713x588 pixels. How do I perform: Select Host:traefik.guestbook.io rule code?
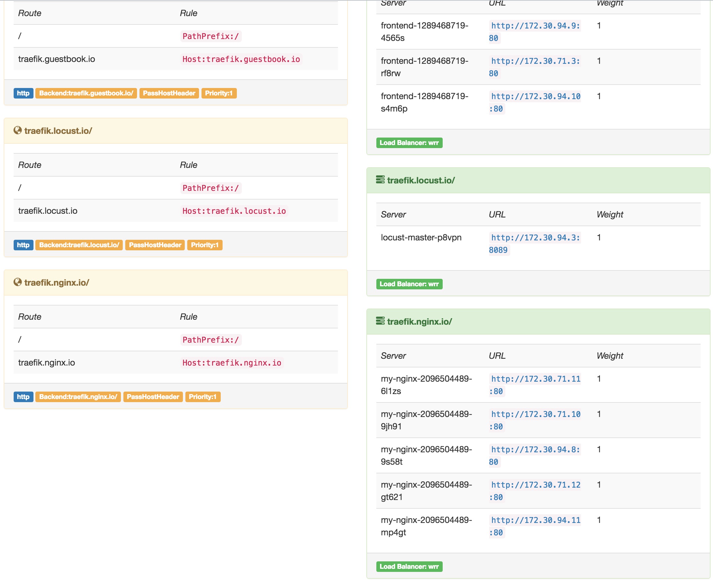coord(241,59)
